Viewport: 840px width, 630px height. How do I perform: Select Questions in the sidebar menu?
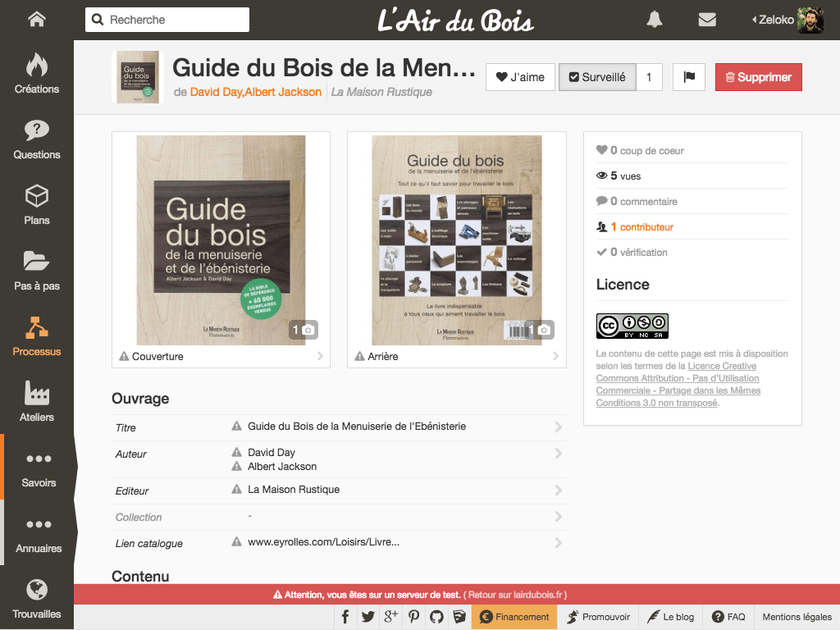36,139
